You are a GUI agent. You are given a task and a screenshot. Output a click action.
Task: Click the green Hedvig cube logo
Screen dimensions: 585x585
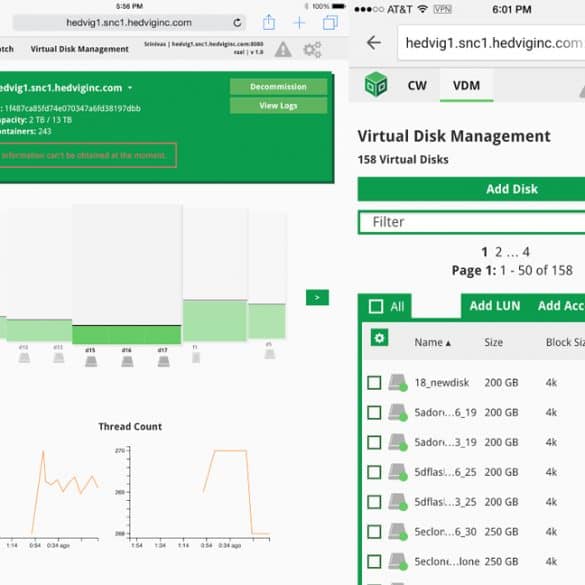click(x=376, y=84)
